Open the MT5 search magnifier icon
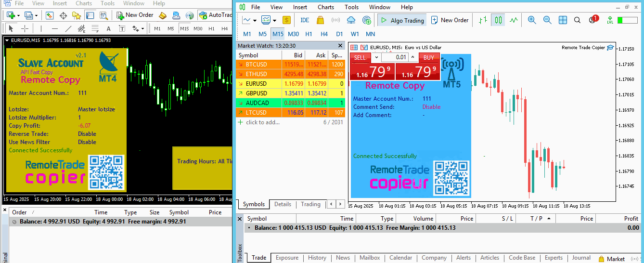644x263 pixels. [x=577, y=20]
